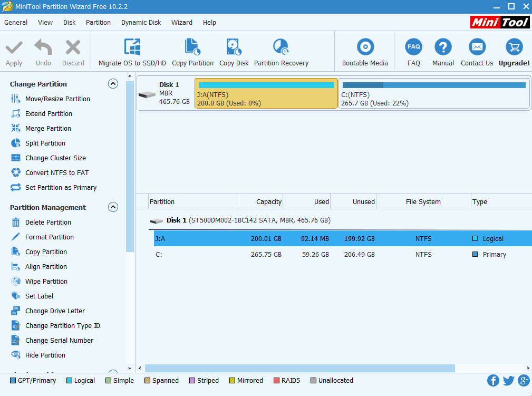Open the Dynamic Disk menu
Viewport: 532px width, 396px height.
pyautogui.click(x=141, y=22)
